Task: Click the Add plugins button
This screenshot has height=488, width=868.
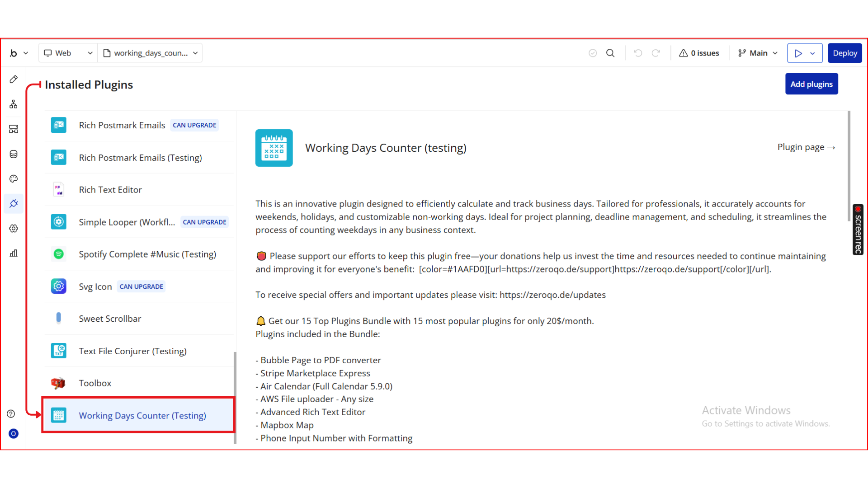Action: pos(811,84)
